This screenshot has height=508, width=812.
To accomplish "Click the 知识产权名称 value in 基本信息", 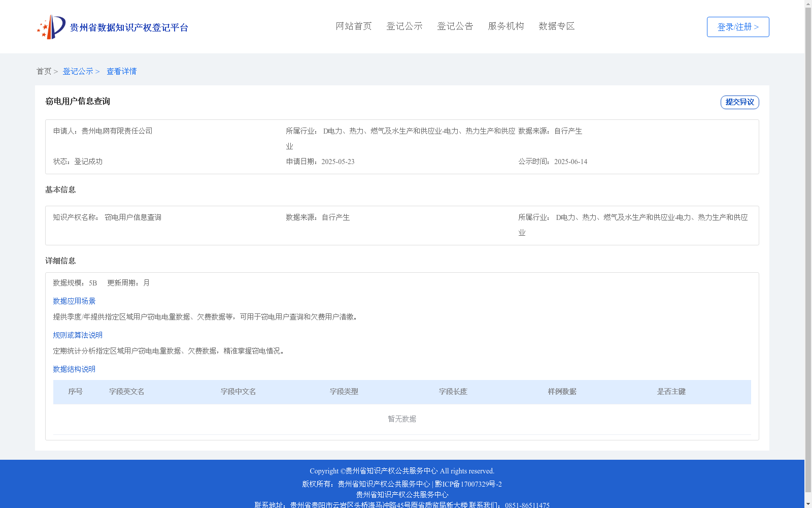I will pyautogui.click(x=133, y=217).
